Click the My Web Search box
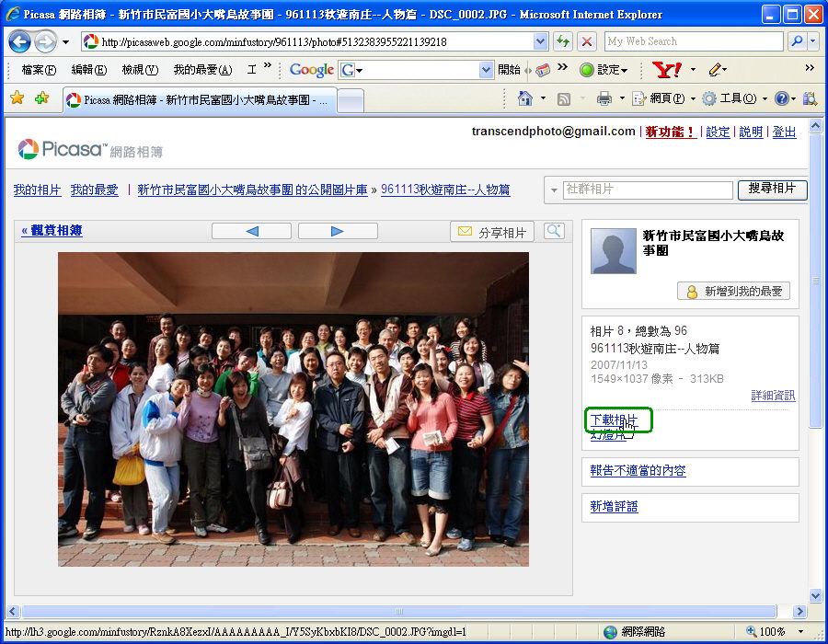The width and height of the screenshot is (828, 644). pyautogui.click(x=694, y=41)
